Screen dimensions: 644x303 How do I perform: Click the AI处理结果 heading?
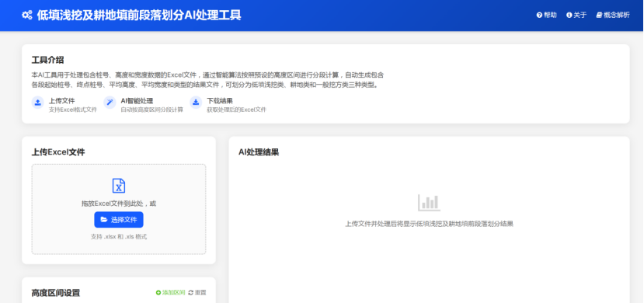[259, 152]
